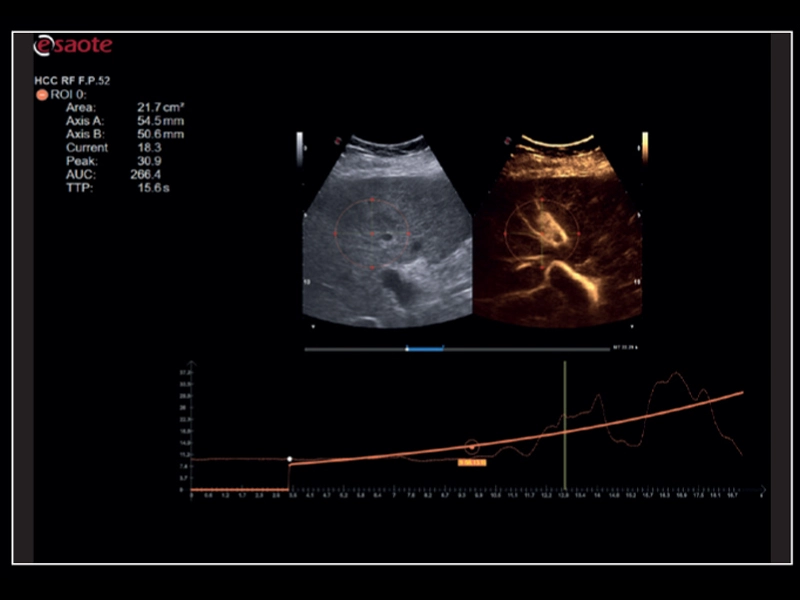Click the Esaote logo

coord(73,46)
